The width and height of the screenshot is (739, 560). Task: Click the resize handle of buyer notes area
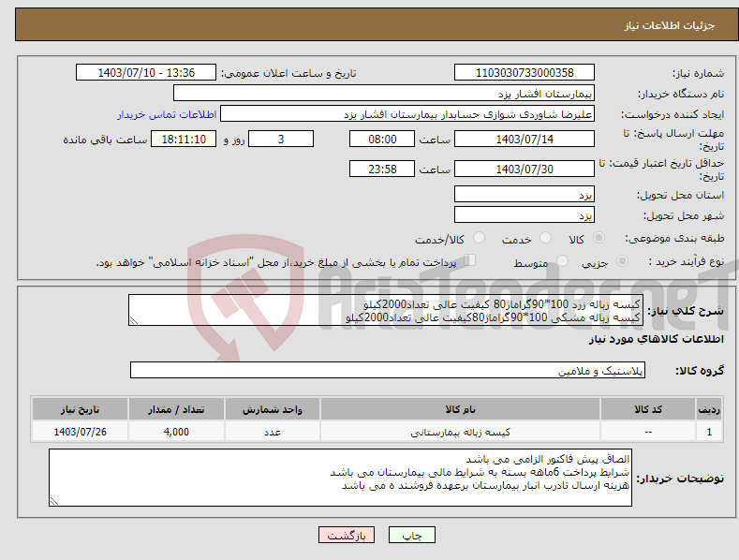point(54,501)
